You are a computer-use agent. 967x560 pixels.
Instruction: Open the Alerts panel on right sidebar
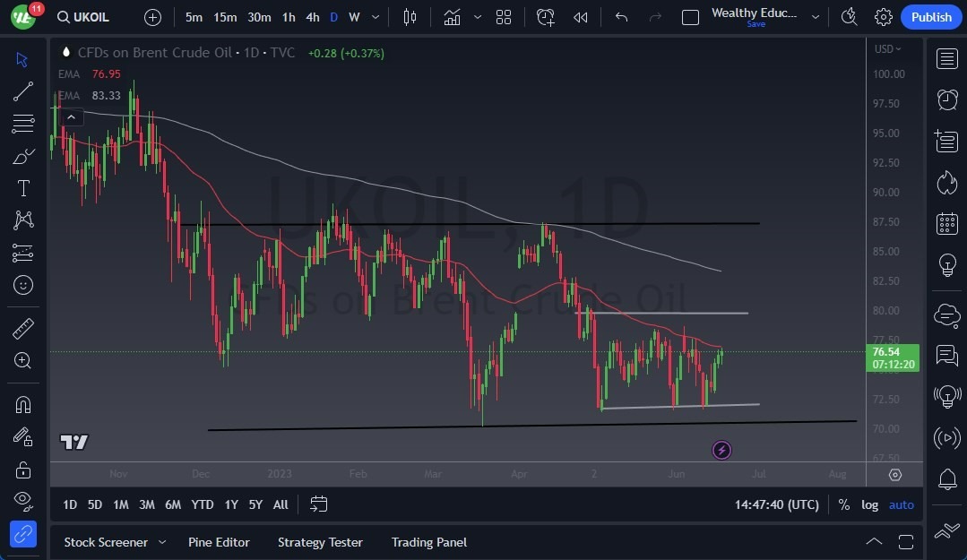point(946,100)
